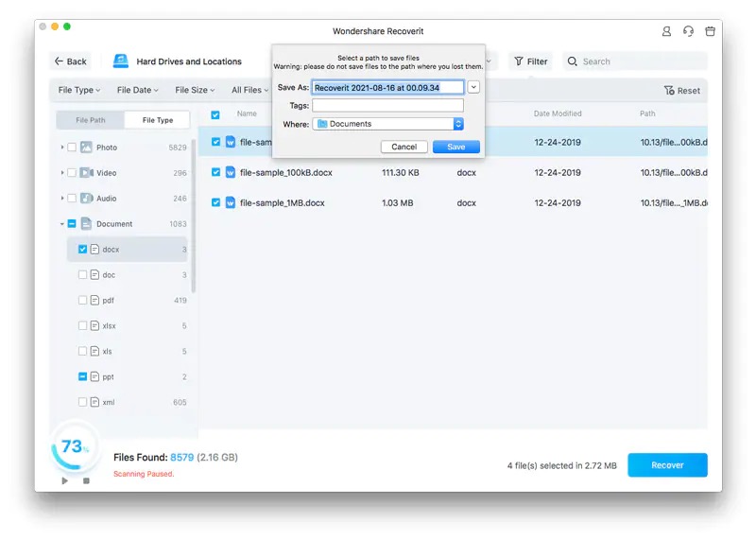Click the Tags input field
The height and width of the screenshot is (540, 756).
click(x=387, y=105)
